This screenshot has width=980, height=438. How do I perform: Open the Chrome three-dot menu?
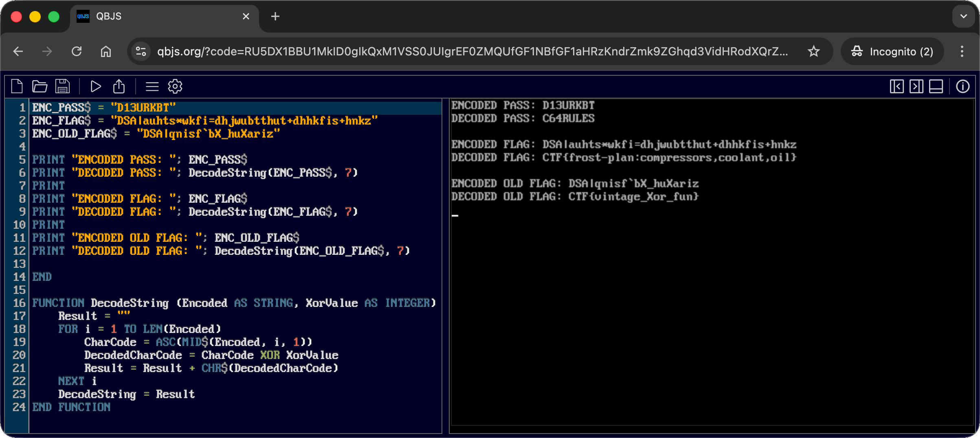(962, 51)
